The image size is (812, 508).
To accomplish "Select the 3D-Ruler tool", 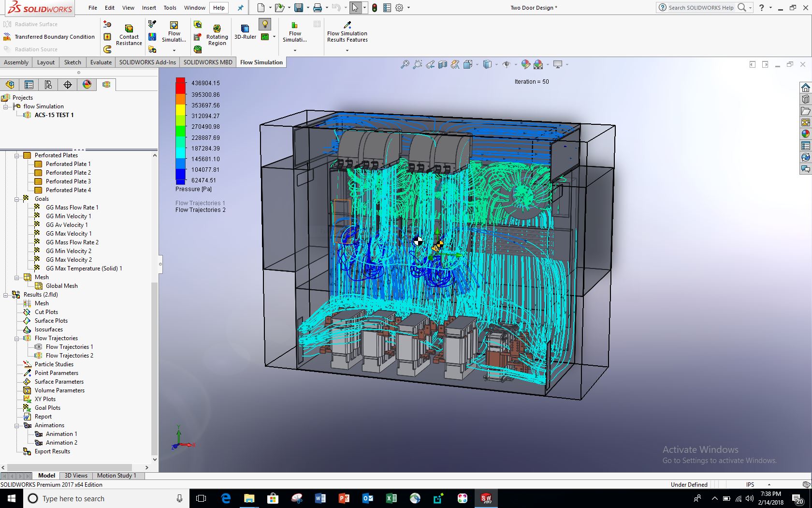I will coord(245,32).
